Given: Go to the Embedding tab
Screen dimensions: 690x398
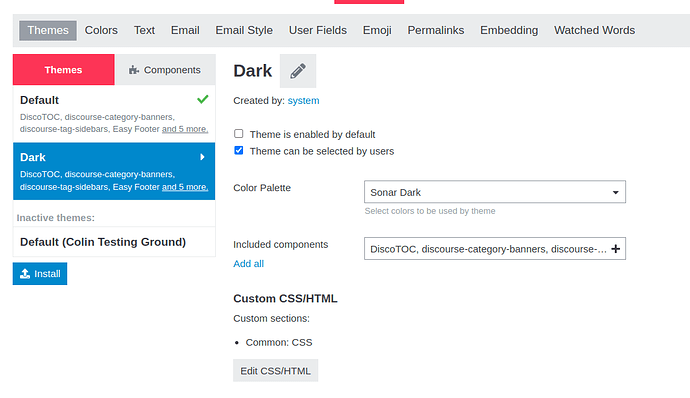Looking at the screenshot, I should [509, 30].
